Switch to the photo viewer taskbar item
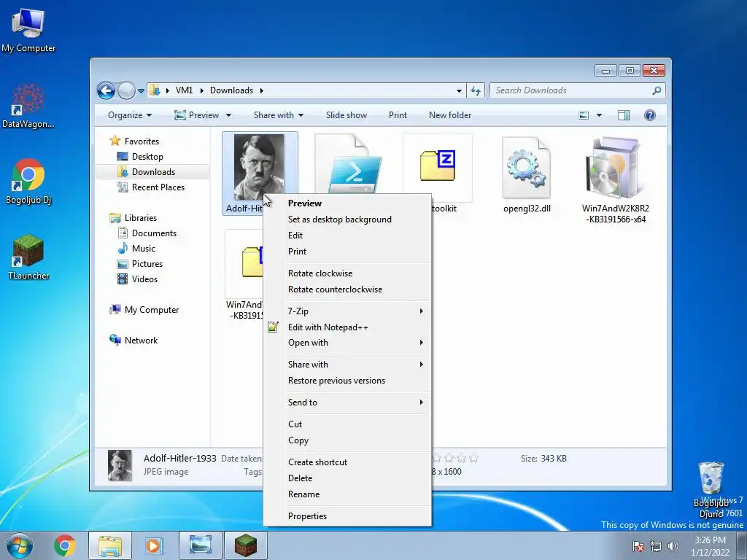This screenshot has height=560, width=747. coord(201,545)
